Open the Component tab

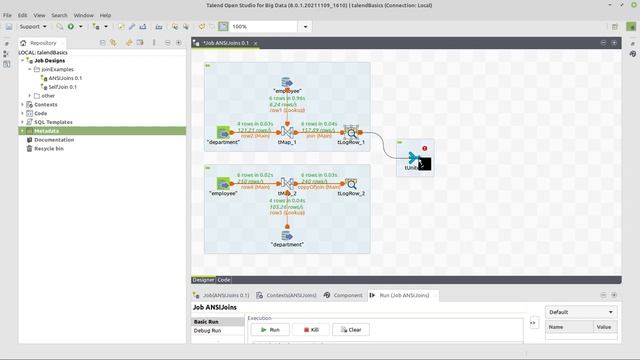[x=343, y=295]
